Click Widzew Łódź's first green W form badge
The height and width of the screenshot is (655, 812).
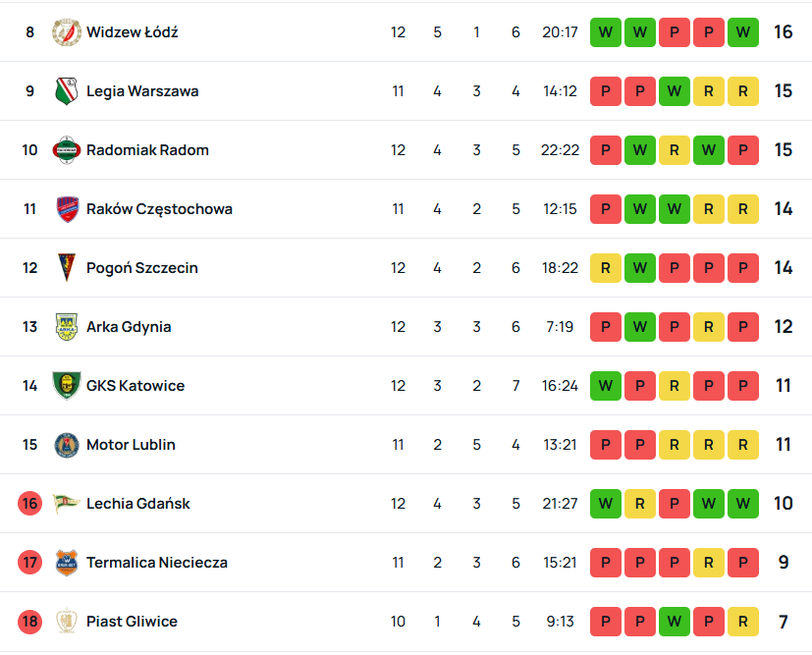click(x=605, y=32)
